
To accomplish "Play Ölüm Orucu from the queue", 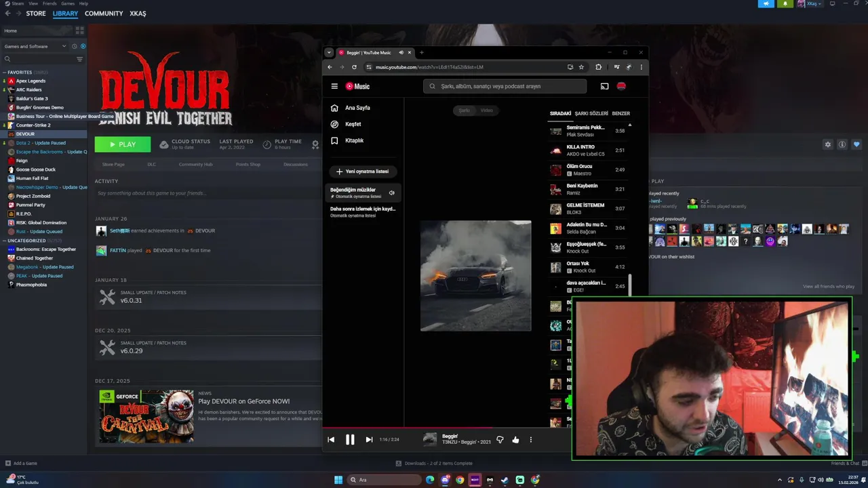I will tap(589, 169).
